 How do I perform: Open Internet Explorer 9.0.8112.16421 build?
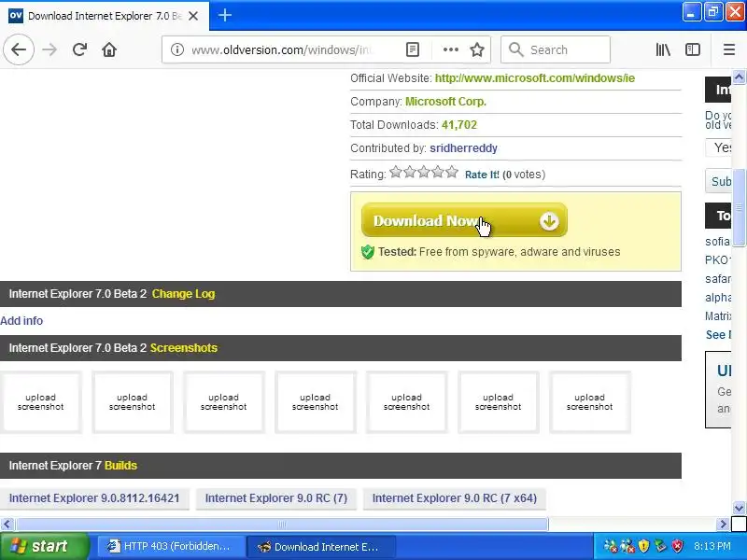(94, 498)
